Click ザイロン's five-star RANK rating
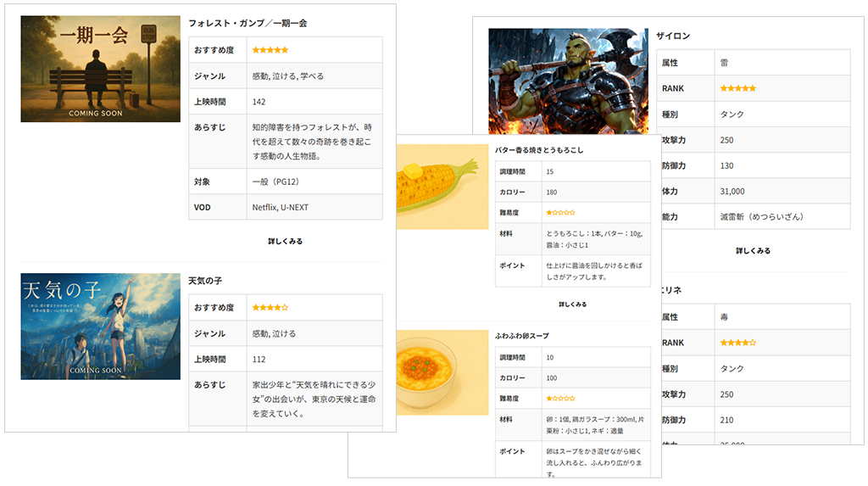868x486 pixels. point(737,88)
